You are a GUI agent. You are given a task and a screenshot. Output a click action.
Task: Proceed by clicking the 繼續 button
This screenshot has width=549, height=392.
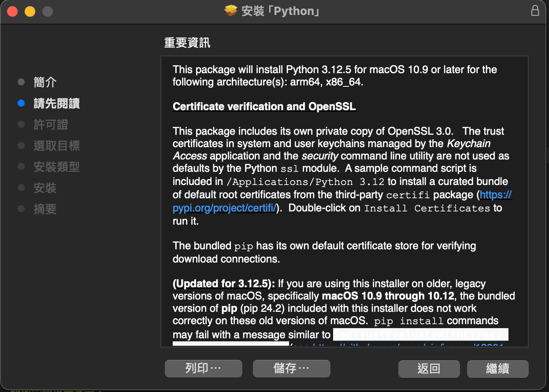pyautogui.click(x=497, y=369)
